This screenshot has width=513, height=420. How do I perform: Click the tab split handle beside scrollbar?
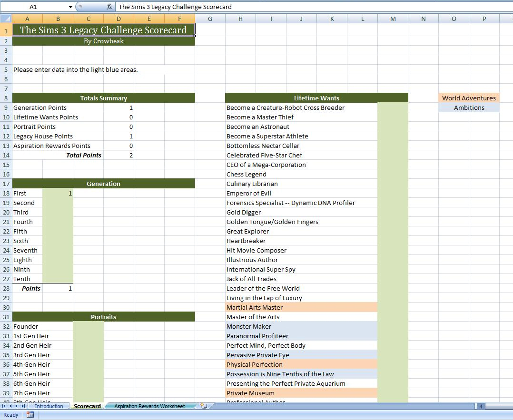click(x=476, y=406)
